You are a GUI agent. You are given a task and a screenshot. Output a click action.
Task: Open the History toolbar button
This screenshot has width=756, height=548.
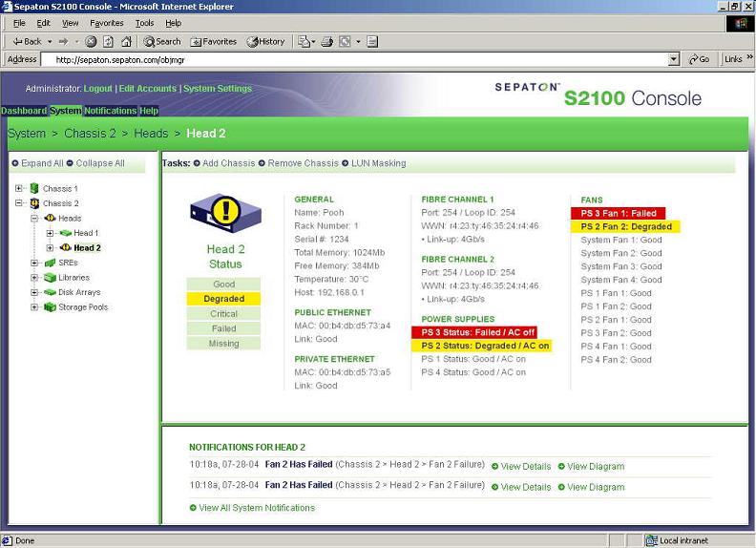pyautogui.click(x=265, y=41)
